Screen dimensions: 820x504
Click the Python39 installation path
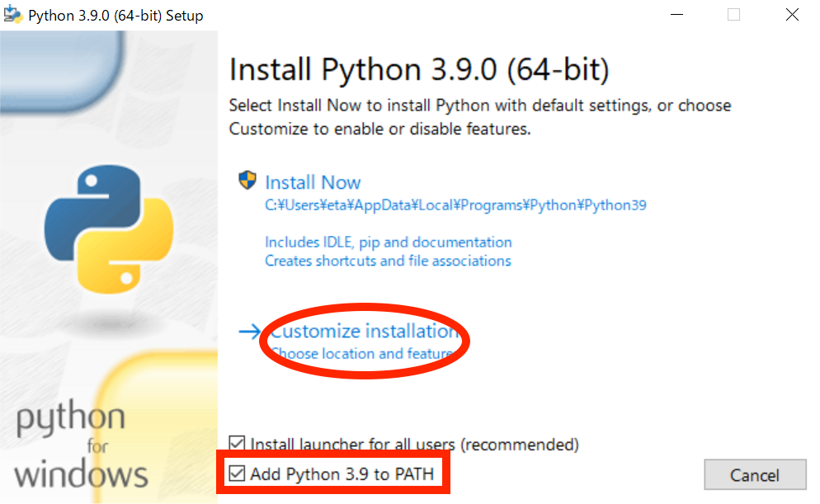pyautogui.click(x=455, y=205)
